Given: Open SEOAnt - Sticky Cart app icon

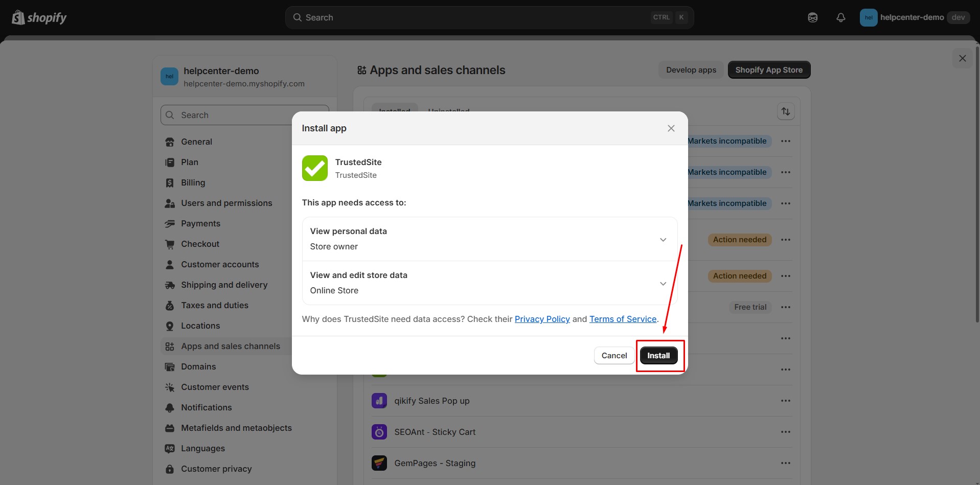Looking at the screenshot, I should (379, 432).
